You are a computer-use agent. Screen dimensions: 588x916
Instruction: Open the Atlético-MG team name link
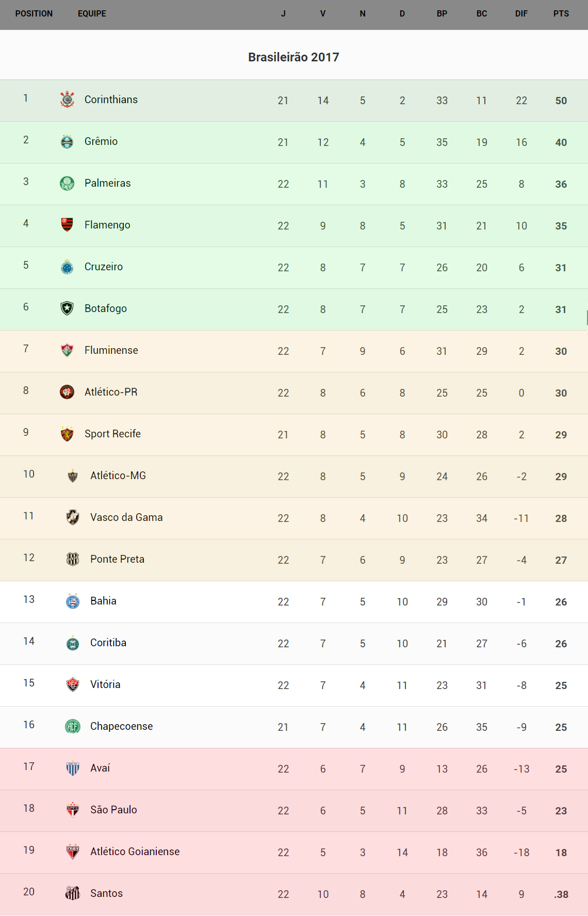(x=118, y=476)
